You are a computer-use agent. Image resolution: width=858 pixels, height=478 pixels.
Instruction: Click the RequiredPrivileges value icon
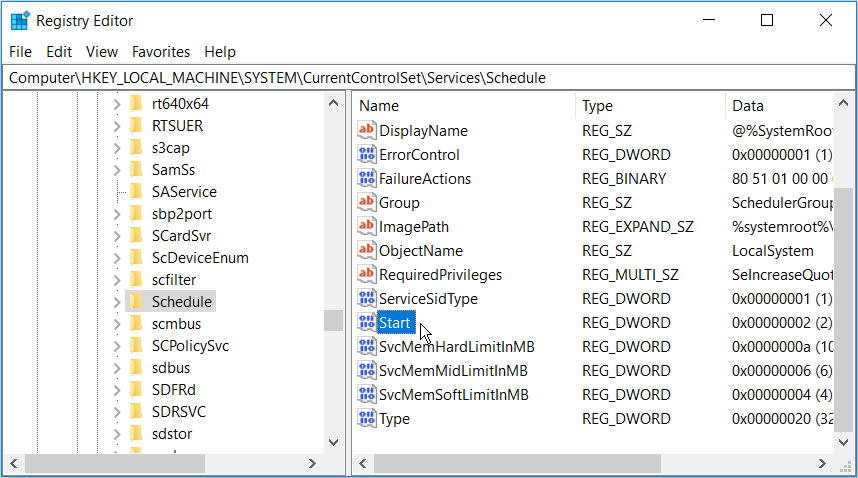366,275
